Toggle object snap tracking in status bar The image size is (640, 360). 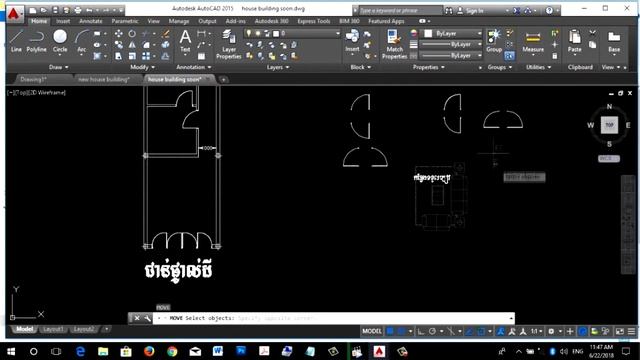coord(469,331)
